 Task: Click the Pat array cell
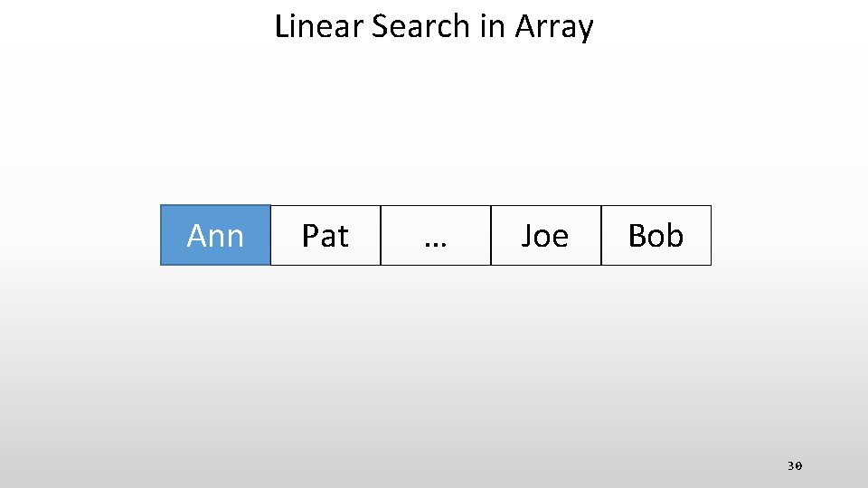click(x=325, y=236)
